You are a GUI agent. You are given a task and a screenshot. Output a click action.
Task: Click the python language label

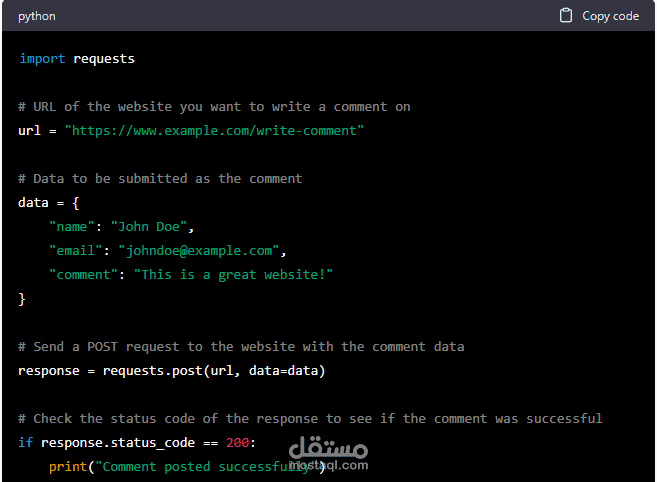pyautogui.click(x=37, y=16)
